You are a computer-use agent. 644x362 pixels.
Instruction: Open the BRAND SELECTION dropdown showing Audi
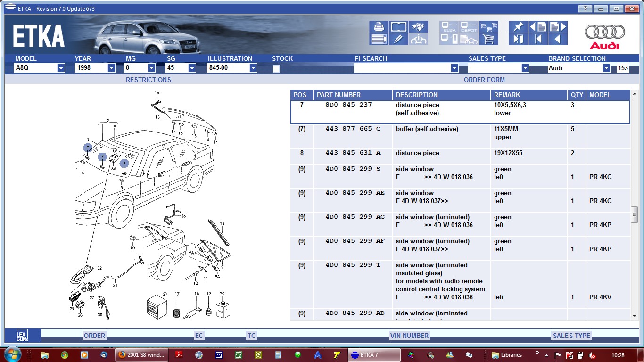[606, 68]
